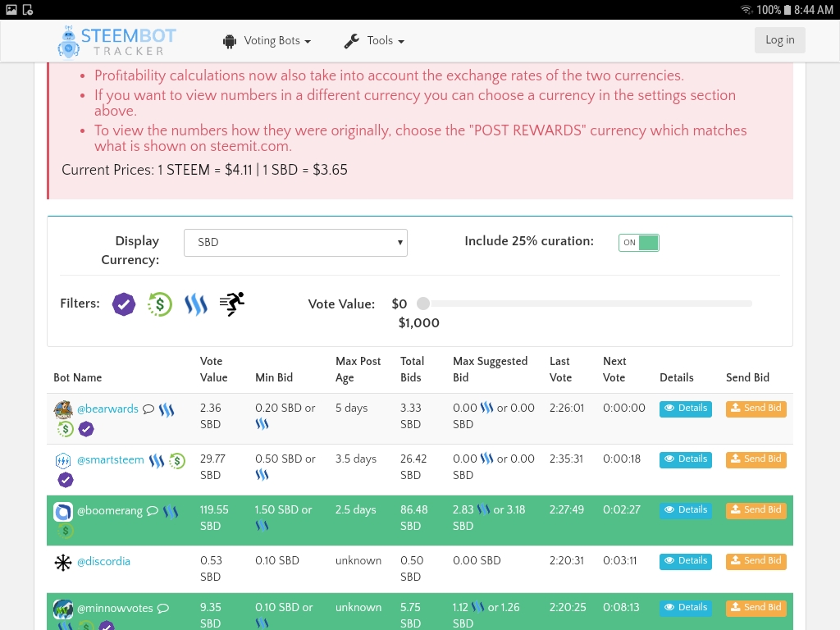Image resolution: width=840 pixels, height=630 pixels.
Task: Open the Tools menu
Action: pyautogui.click(x=374, y=41)
